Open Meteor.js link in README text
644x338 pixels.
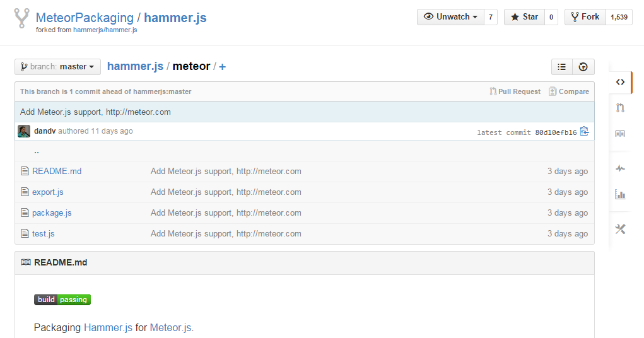click(x=170, y=327)
